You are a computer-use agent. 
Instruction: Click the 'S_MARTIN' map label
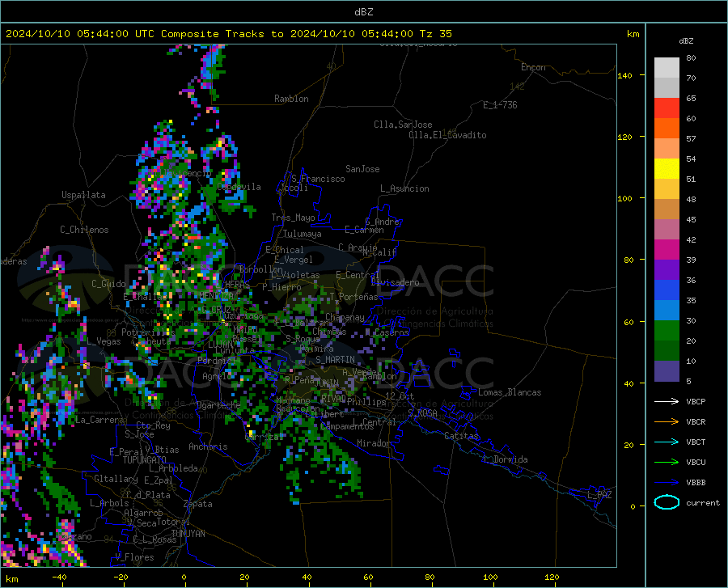pyautogui.click(x=335, y=360)
